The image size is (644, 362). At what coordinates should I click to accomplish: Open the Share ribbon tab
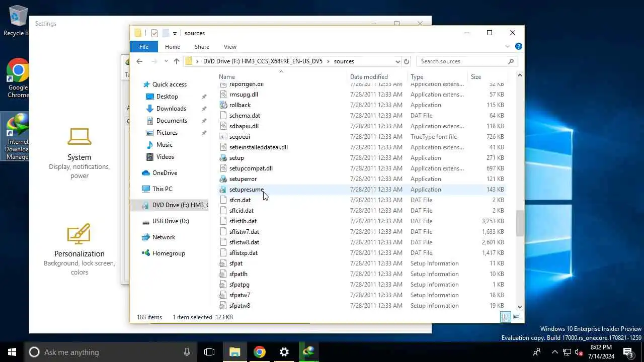pos(202,47)
